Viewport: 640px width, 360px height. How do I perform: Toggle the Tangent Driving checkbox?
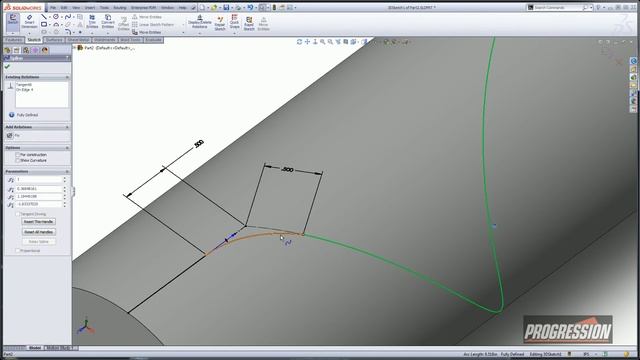[18, 214]
